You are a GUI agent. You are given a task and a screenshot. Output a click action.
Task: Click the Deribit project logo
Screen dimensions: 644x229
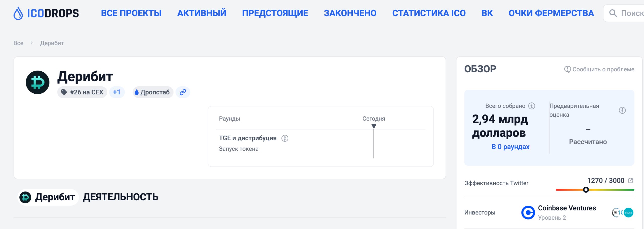click(x=38, y=82)
